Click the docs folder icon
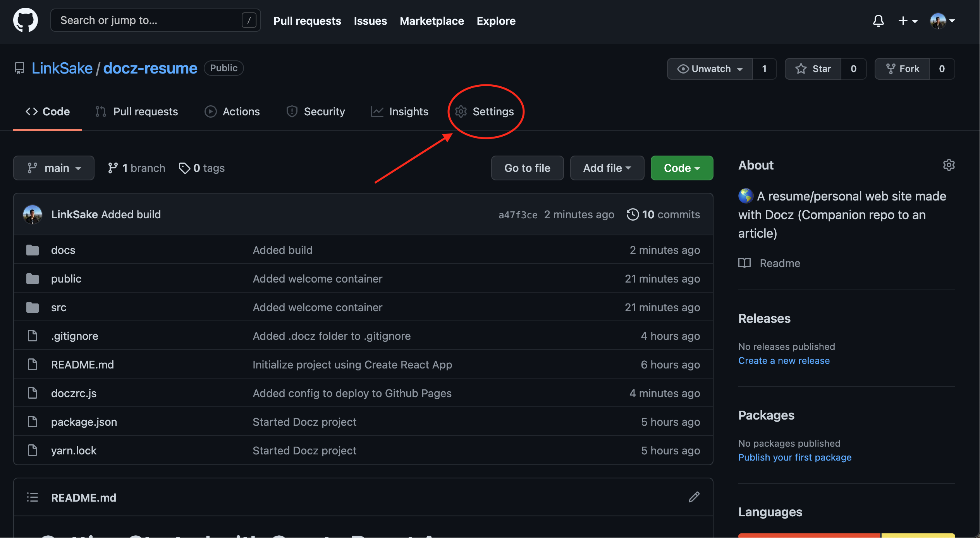 point(33,250)
